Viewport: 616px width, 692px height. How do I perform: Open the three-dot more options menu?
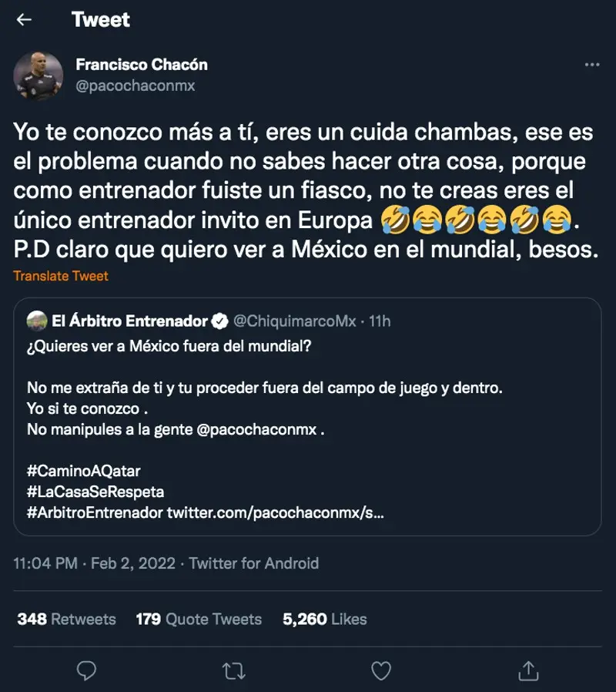tap(592, 65)
